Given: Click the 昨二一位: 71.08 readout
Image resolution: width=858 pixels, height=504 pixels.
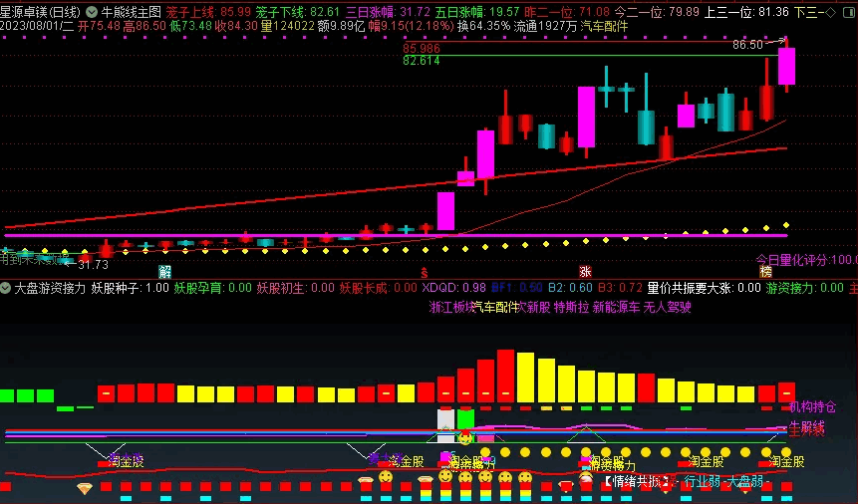Looking at the screenshot, I should [x=567, y=12].
